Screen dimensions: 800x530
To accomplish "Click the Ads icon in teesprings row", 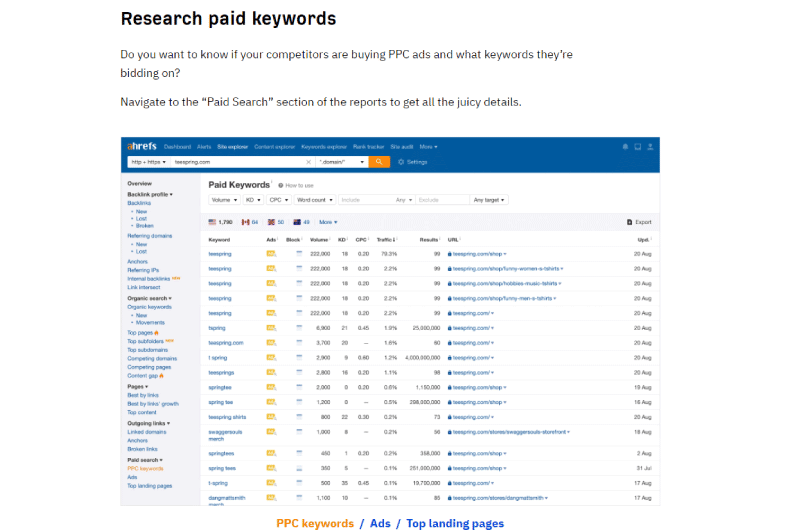I will tap(271, 372).
